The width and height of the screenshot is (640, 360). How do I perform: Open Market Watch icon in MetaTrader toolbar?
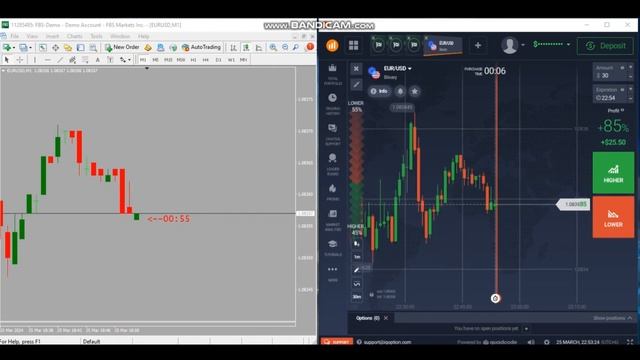[x=42, y=48]
